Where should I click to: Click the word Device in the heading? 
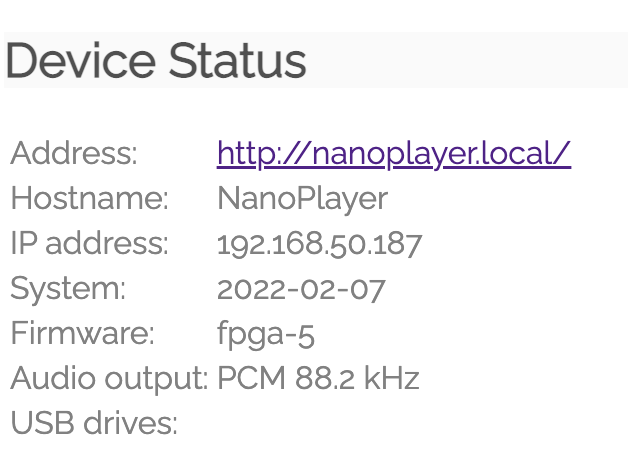pos(81,62)
